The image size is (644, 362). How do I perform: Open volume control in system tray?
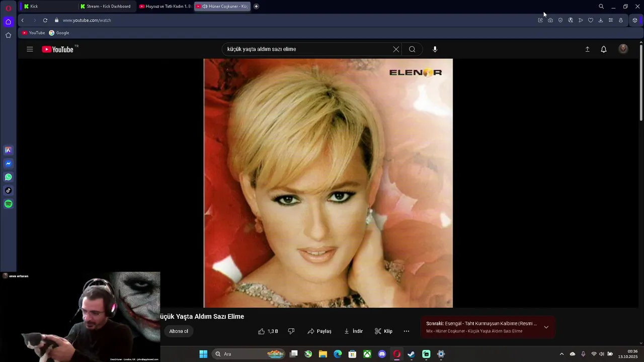602,354
